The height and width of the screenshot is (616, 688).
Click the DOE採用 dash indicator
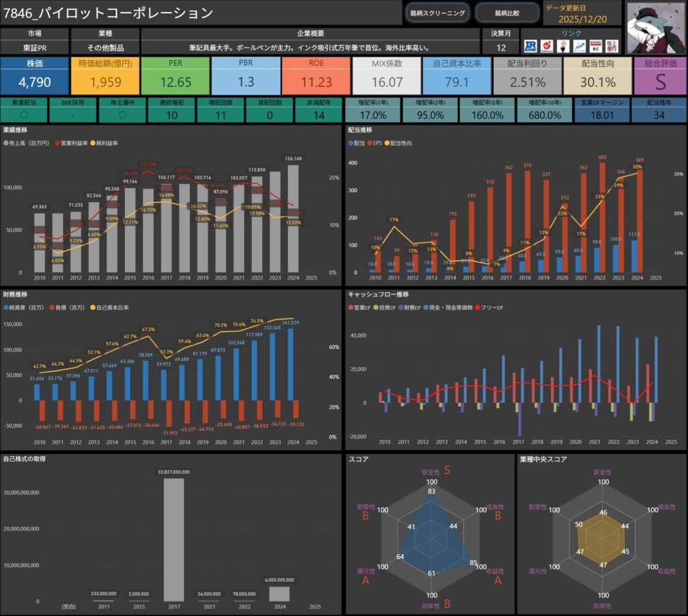(x=72, y=114)
